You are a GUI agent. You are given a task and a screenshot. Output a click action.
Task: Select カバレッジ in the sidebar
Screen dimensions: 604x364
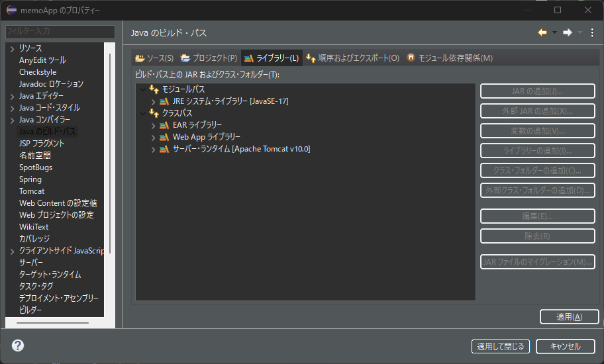click(x=34, y=239)
